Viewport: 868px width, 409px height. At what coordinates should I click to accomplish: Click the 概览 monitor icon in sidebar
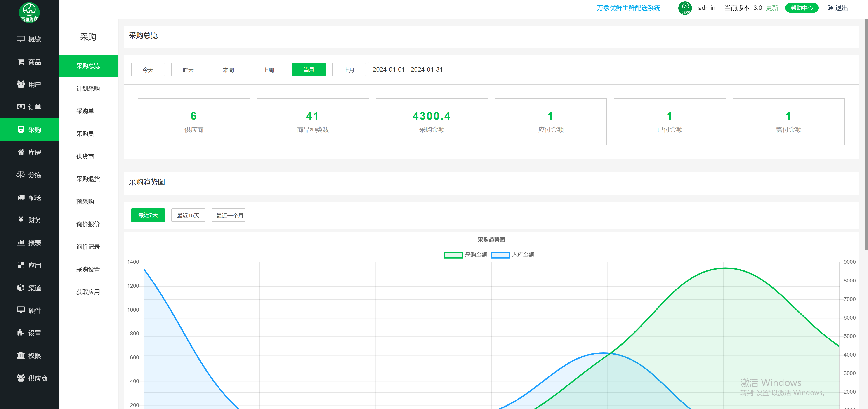coord(21,39)
